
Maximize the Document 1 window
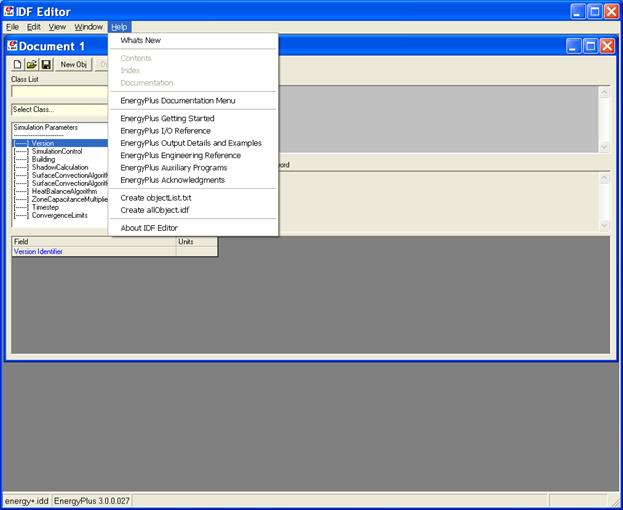point(590,46)
